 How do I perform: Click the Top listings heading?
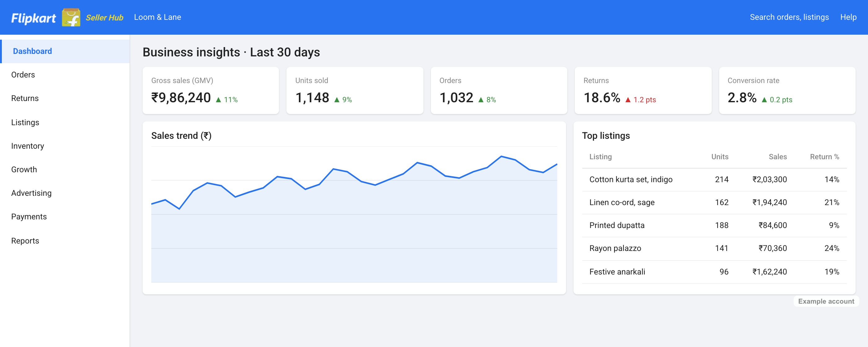pos(606,136)
